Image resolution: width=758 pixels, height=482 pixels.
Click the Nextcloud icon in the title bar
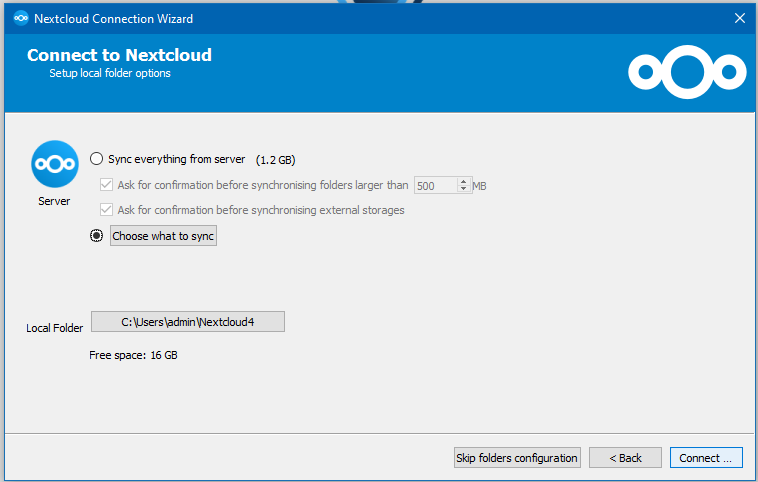(20, 18)
